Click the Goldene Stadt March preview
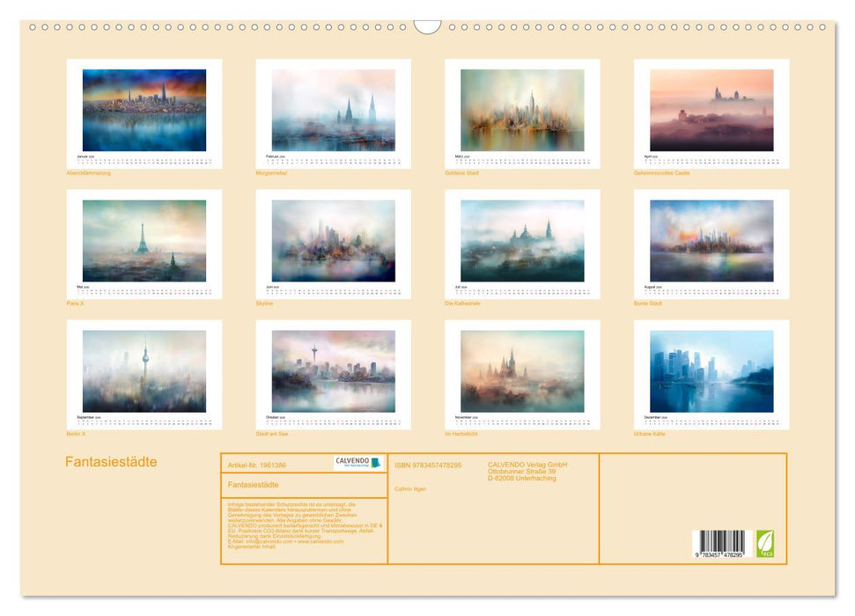 (x=521, y=107)
